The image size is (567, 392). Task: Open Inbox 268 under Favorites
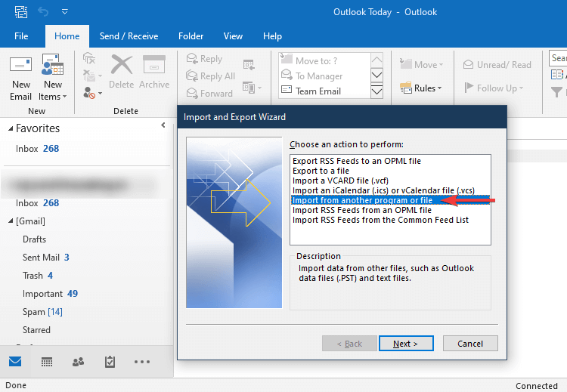pos(37,149)
